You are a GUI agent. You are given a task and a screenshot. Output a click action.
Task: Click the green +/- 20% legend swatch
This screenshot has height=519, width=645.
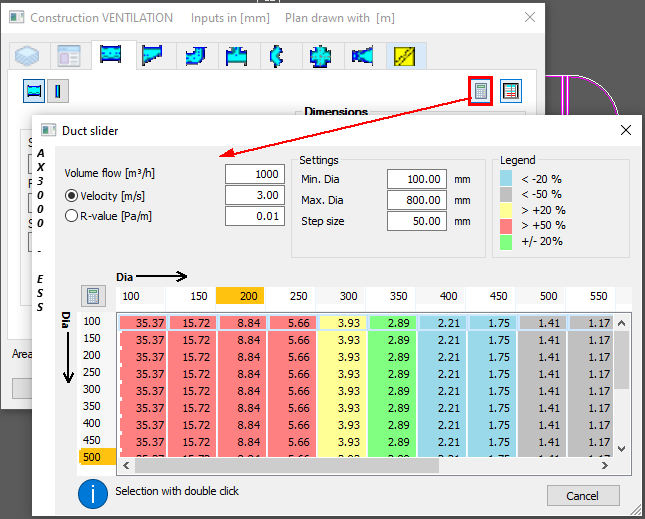(508, 241)
